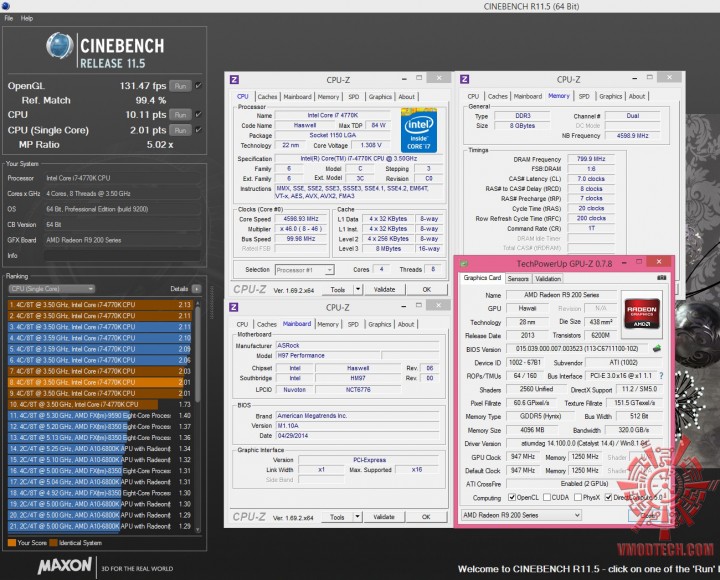Toggle the CPU test checkbox

pyautogui.click(x=198, y=114)
